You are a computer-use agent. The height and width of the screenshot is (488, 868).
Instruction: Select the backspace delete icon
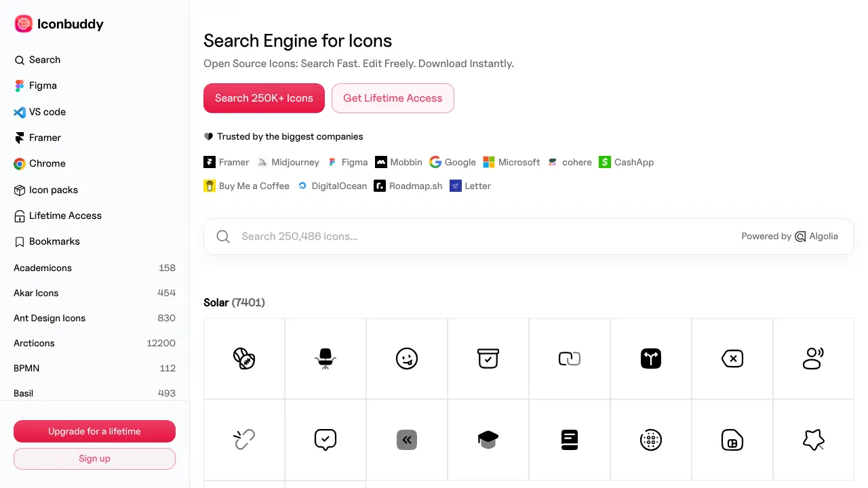pos(732,359)
